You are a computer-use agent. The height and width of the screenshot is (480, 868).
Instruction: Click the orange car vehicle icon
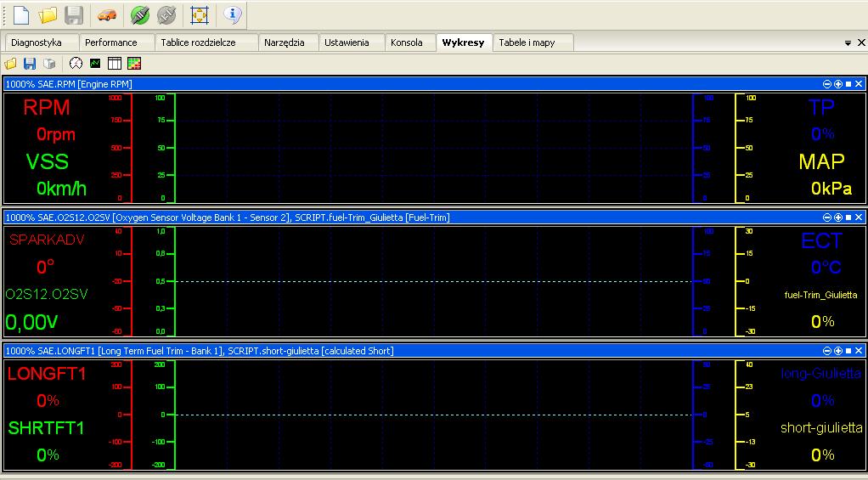pyautogui.click(x=106, y=14)
